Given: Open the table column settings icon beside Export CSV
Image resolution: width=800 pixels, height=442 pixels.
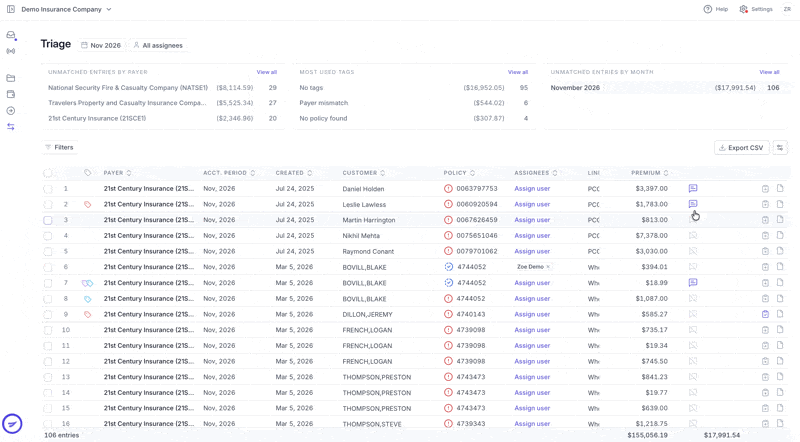Looking at the screenshot, I should (x=780, y=148).
